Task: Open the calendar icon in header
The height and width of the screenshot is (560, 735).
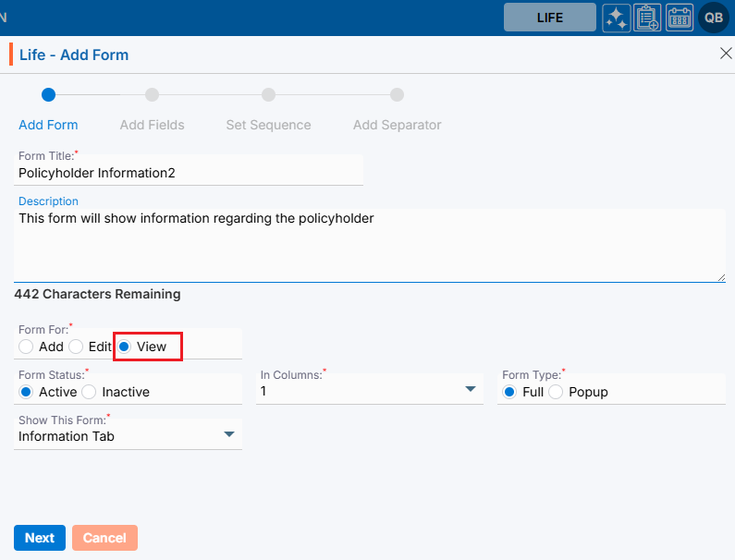Action: coord(680,18)
